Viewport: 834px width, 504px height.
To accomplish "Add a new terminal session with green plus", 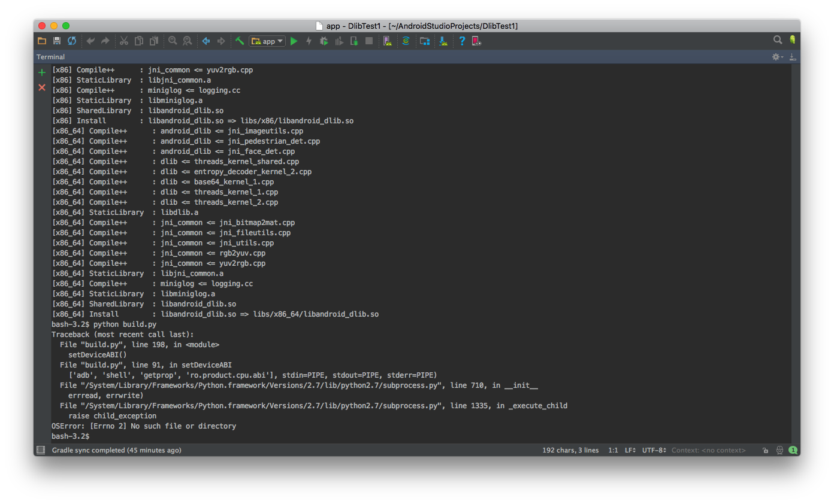I will click(42, 72).
